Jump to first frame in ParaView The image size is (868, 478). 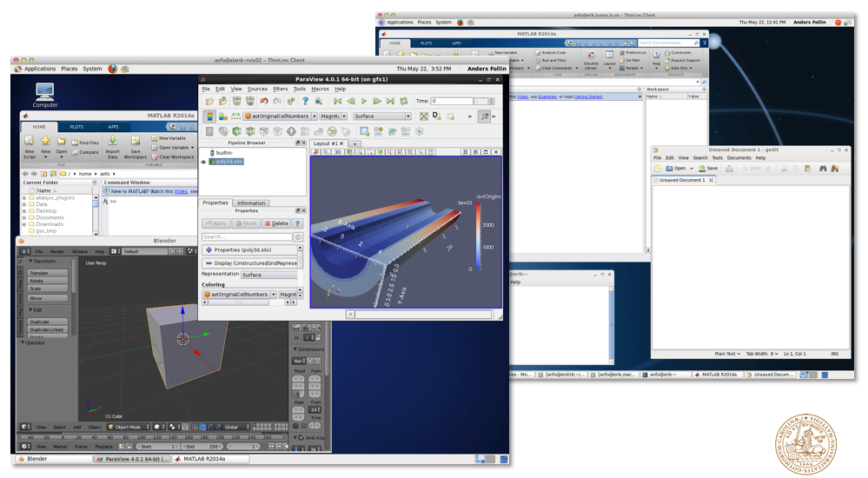tap(338, 102)
